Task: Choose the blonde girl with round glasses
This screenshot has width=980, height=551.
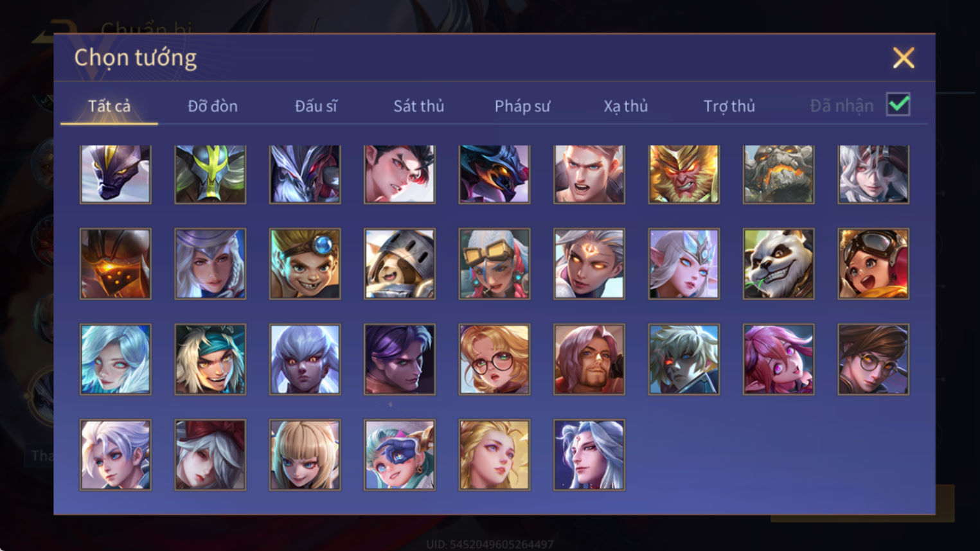Action: (x=494, y=360)
